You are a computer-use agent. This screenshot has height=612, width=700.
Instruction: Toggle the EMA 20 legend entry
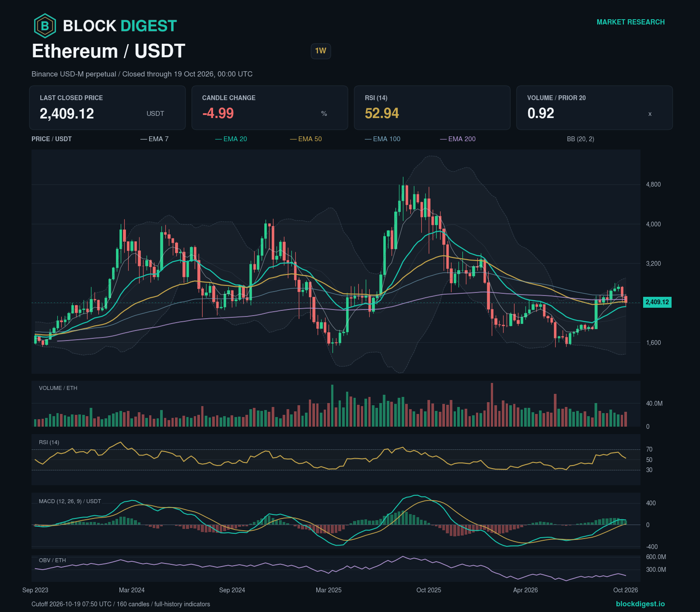(231, 139)
